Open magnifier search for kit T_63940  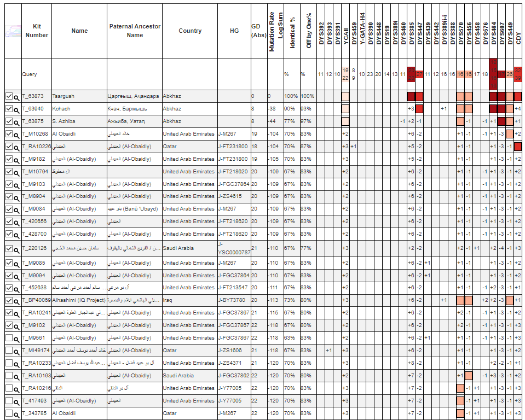tap(17, 109)
